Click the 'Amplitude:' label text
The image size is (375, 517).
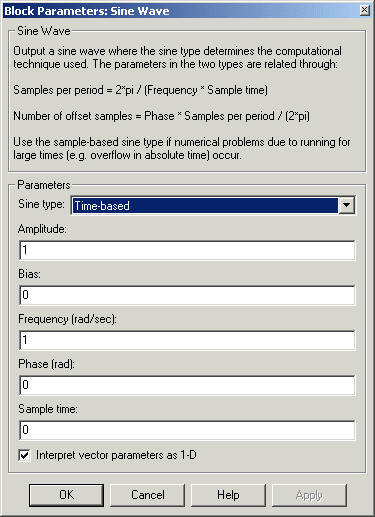pos(42,229)
